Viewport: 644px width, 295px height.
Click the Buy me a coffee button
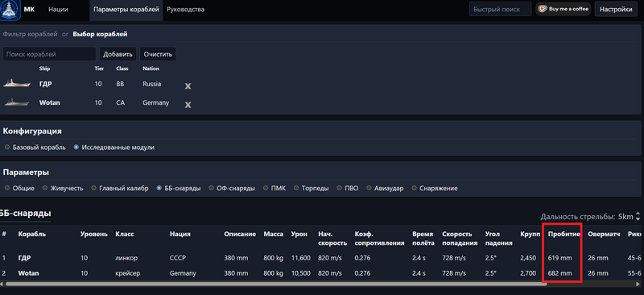[563, 9]
